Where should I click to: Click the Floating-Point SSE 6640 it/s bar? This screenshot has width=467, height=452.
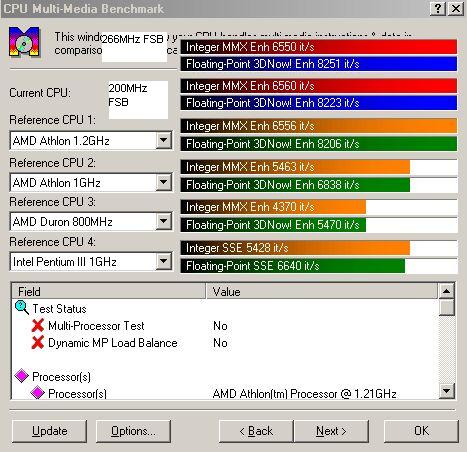point(319,266)
